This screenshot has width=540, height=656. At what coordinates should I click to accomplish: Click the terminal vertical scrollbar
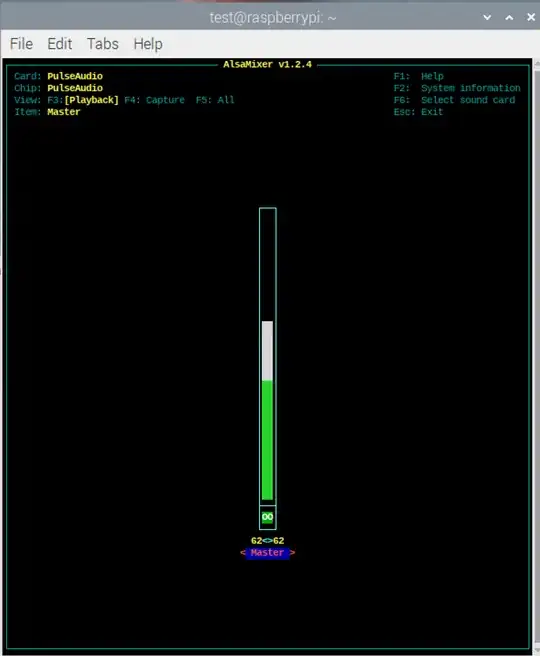coord(537,356)
